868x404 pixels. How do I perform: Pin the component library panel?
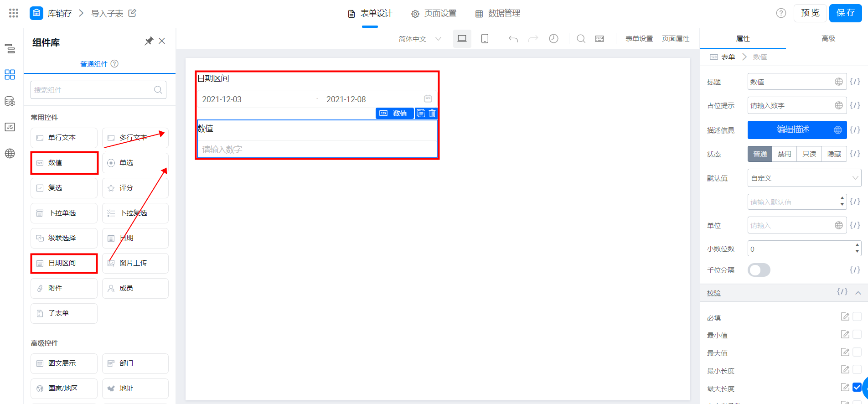[x=149, y=41]
